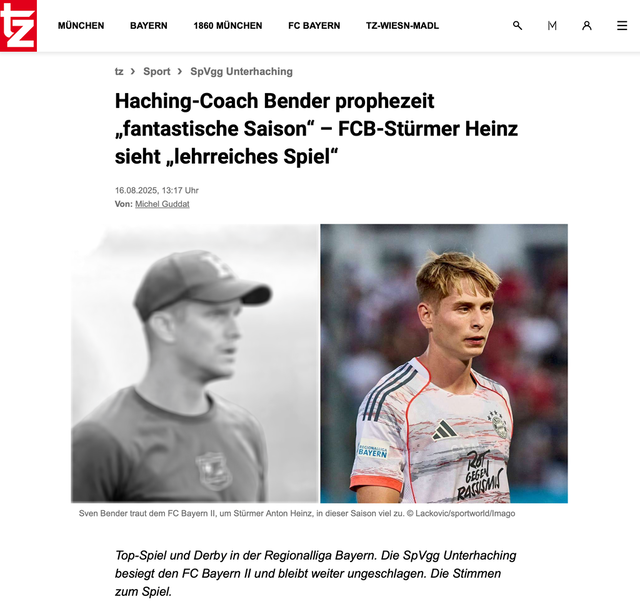Image resolution: width=640 pixels, height=609 pixels.
Task: Click the image caption about Sven Bender
Action: click(x=297, y=513)
